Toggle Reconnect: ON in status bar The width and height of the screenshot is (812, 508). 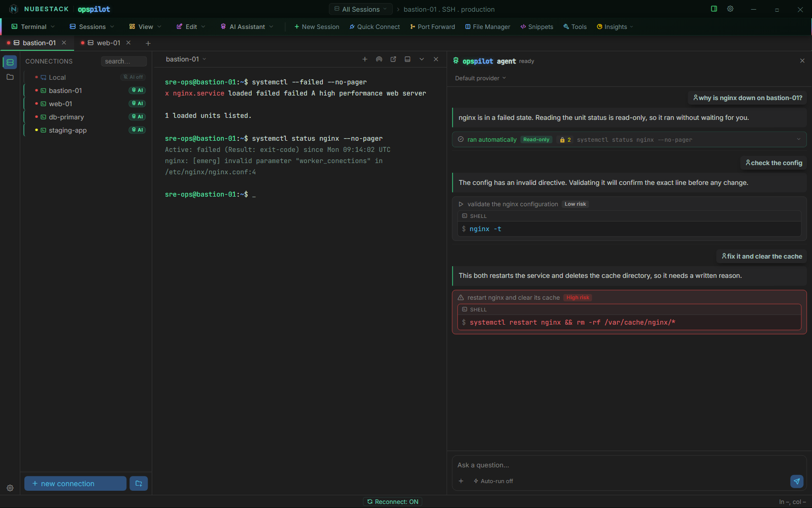(393, 502)
